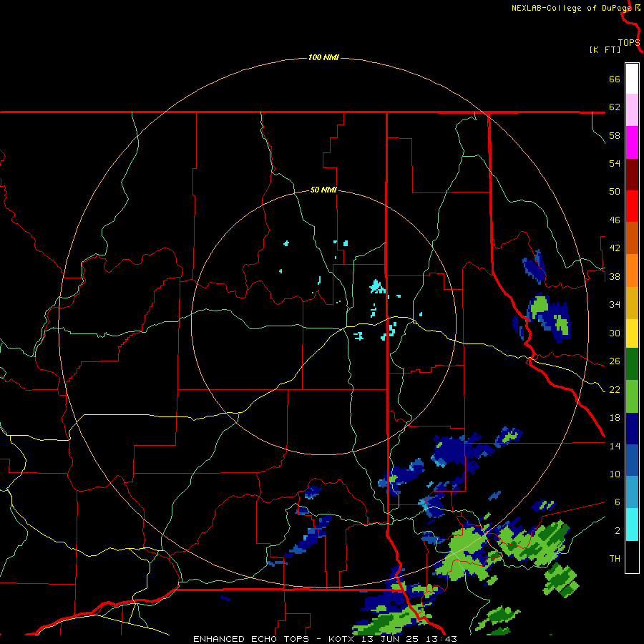Click the navy blue legend swatch
This screenshot has height=644, width=644.
click(632, 429)
